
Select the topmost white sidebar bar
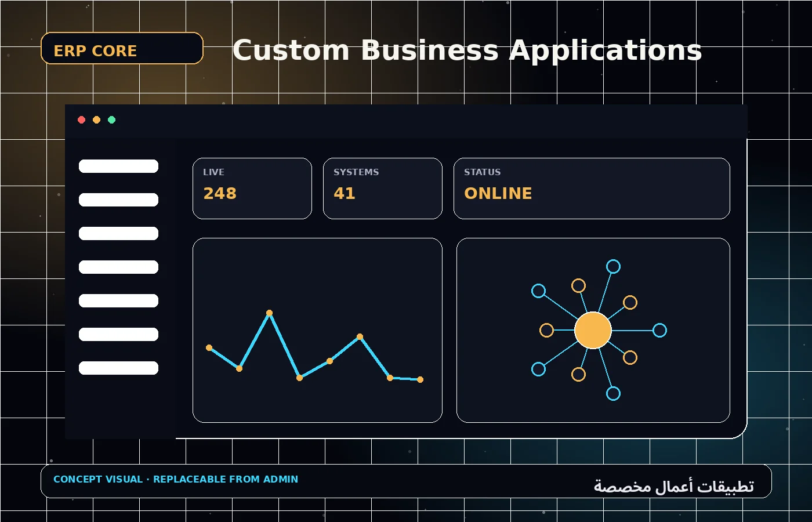tap(118, 166)
